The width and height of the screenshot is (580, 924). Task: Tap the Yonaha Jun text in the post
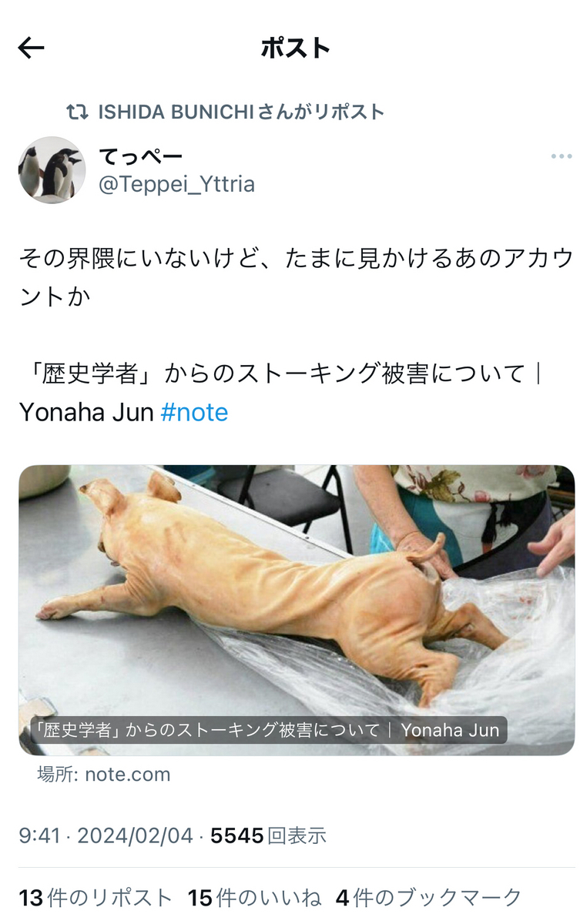86,413
